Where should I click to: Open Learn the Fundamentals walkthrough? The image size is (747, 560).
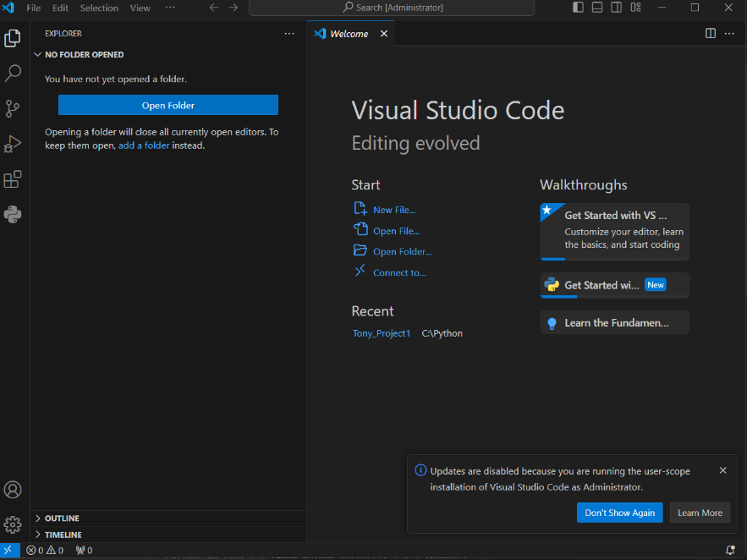click(x=614, y=323)
